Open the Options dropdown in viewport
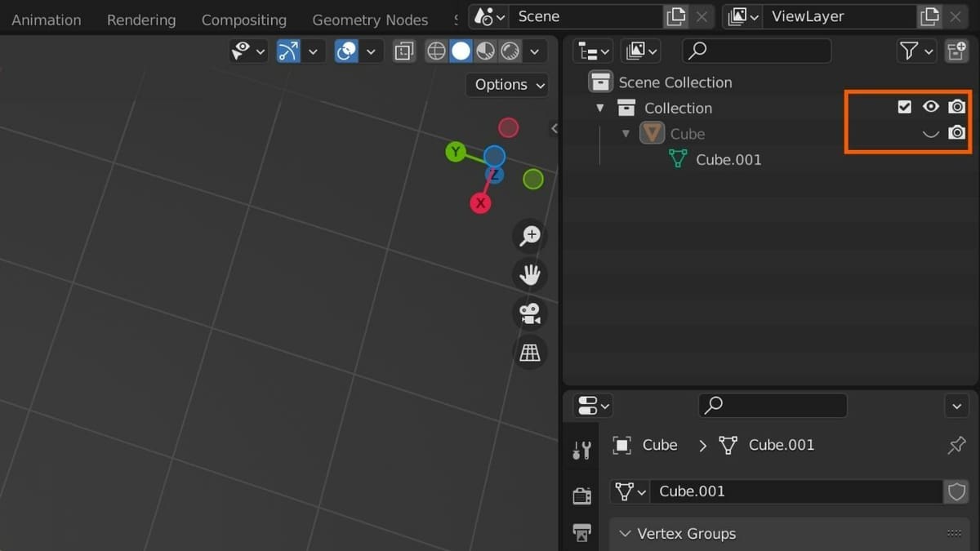The width and height of the screenshot is (980, 551). click(506, 84)
